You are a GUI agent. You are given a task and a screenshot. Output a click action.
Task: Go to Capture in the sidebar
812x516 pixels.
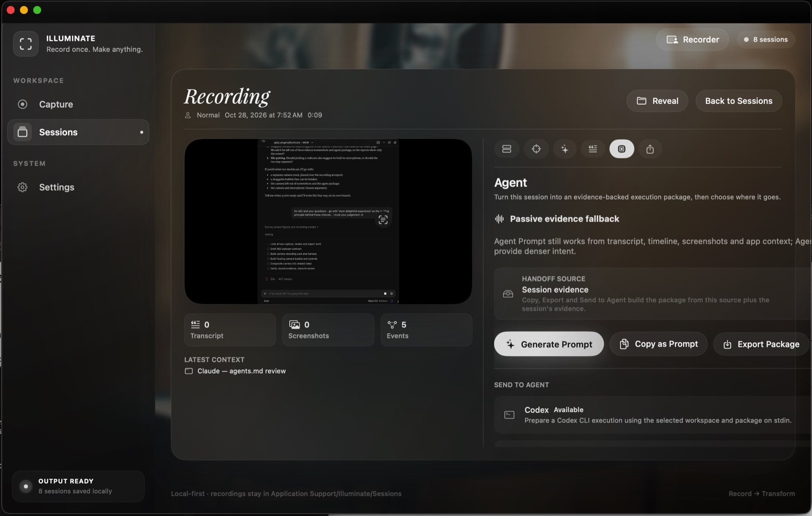click(x=78, y=104)
